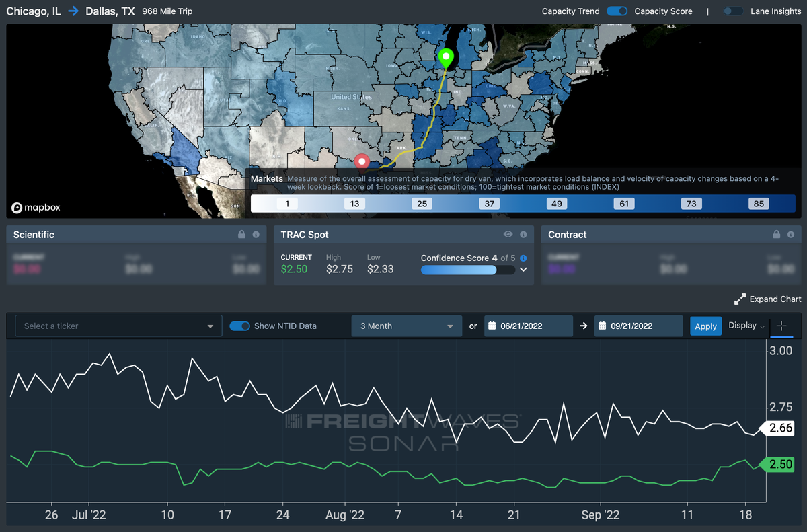Click legend value 1 on the Markets scale

(287, 204)
